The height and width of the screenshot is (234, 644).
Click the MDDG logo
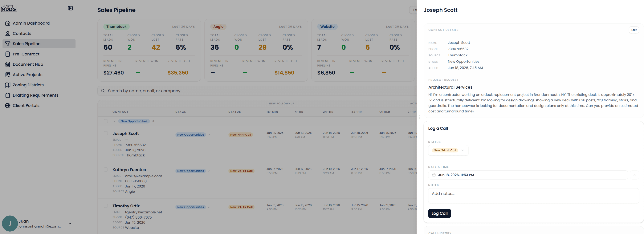(9, 8)
